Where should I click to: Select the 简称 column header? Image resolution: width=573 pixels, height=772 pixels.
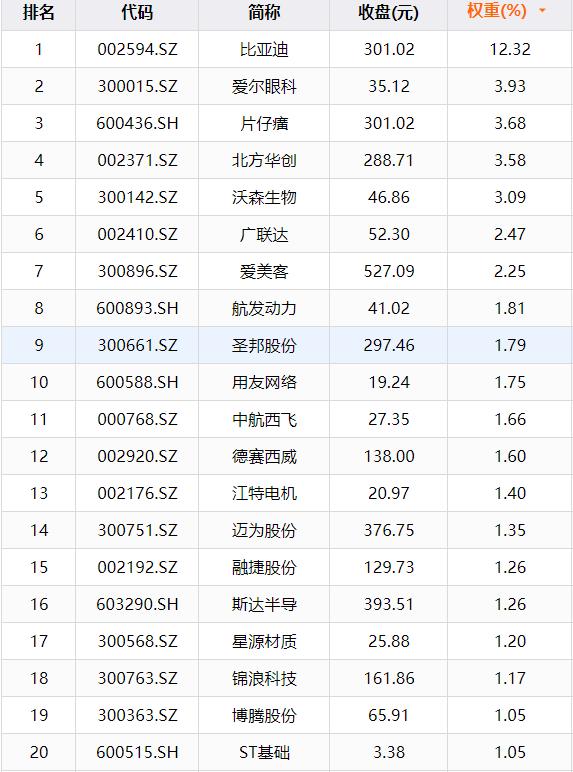click(x=264, y=12)
